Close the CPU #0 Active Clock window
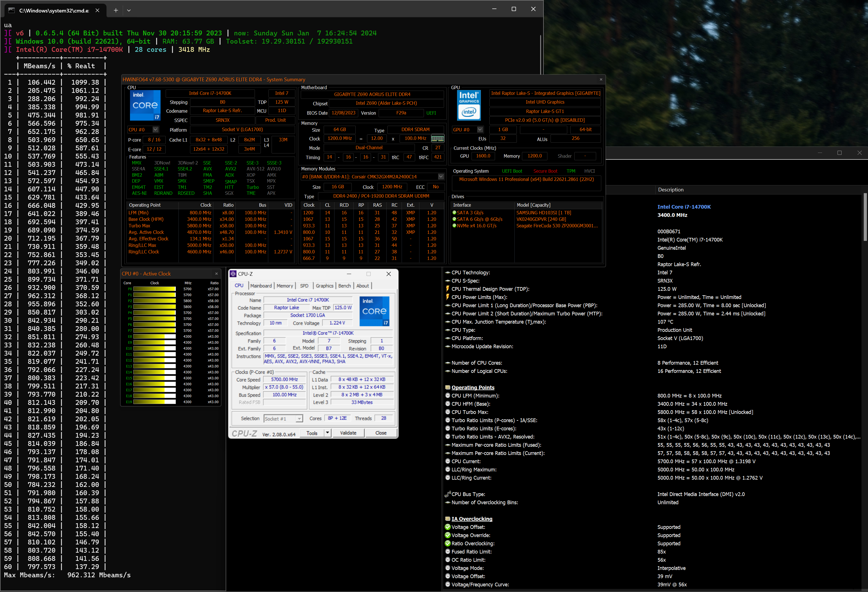Screen dimensions: 868x592 tap(216, 273)
